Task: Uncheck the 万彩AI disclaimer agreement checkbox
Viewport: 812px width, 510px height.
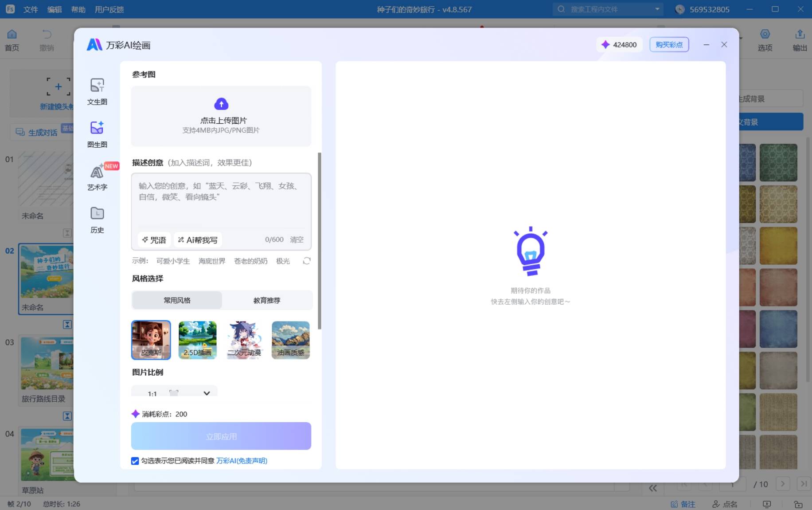Action: click(x=135, y=461)
